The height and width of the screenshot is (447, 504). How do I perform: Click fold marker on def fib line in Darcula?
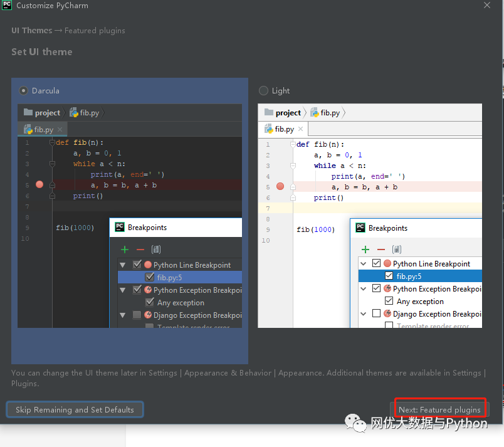(x=52, y=142)
